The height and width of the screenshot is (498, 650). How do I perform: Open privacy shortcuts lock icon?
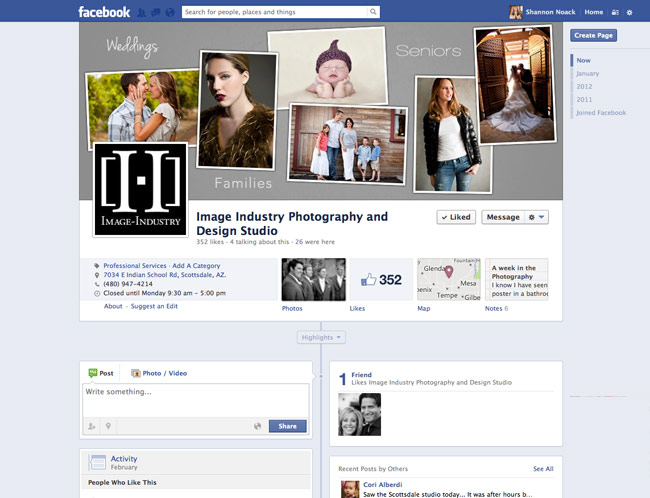coord(615,12)
